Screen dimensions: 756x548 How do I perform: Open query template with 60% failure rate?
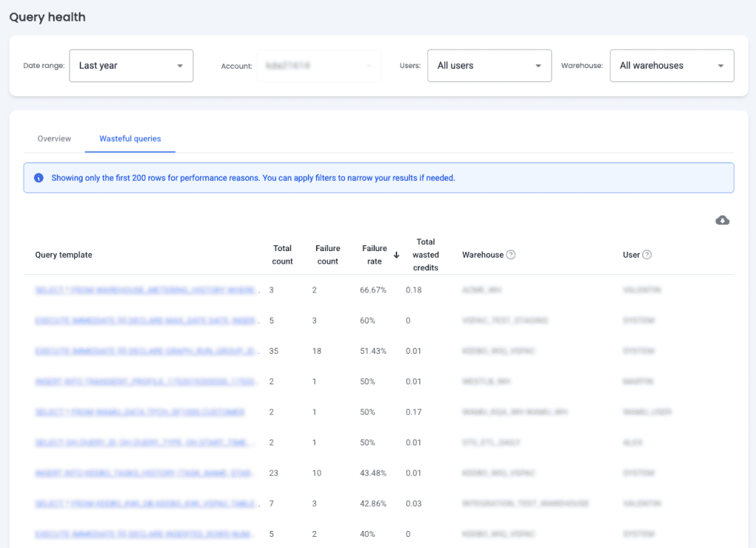(147, 321)
